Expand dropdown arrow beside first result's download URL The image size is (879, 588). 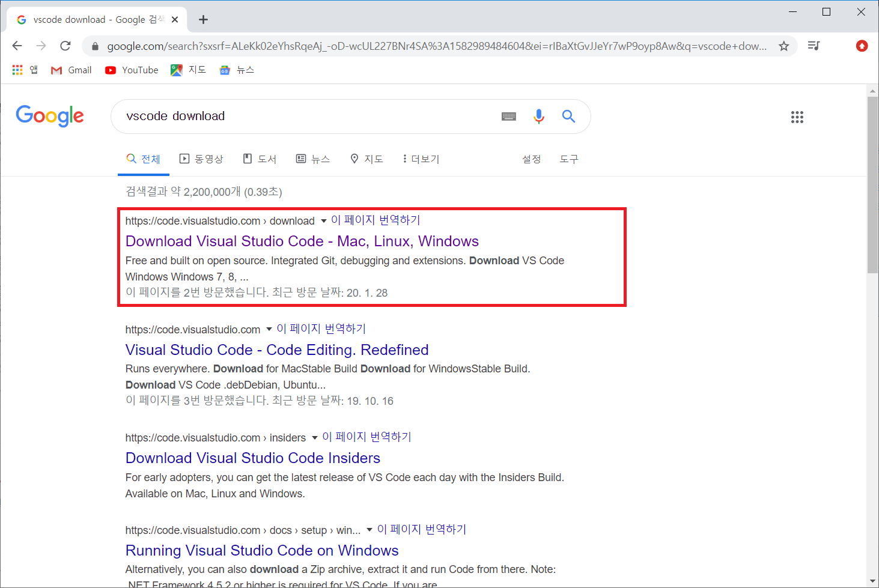[324, 221]
